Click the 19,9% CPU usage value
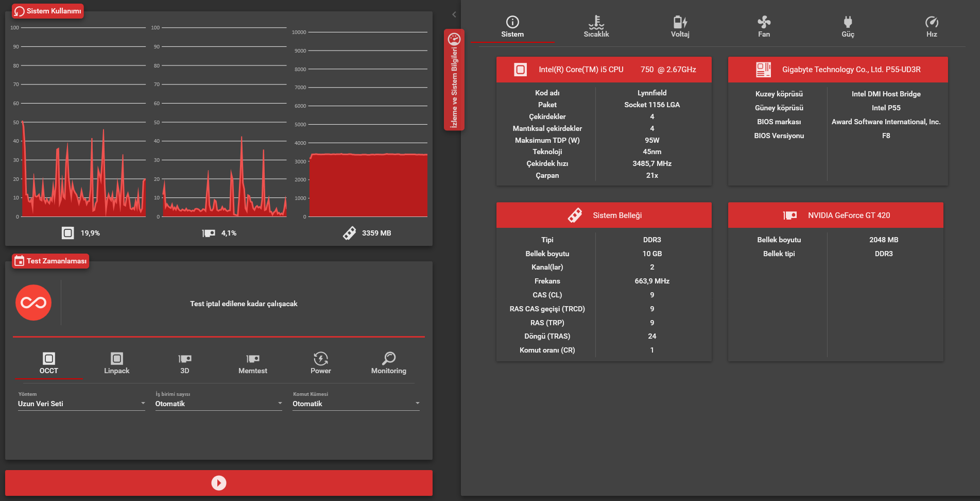Image resolution: width=980 pixels, height=501 pixels. pos(90,233)
